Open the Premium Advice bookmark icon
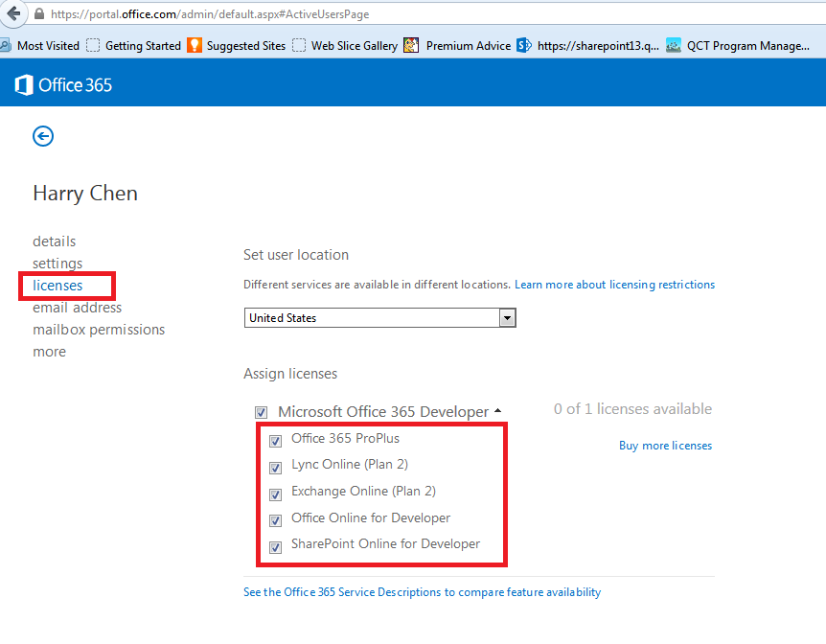The image size is (826, 644). (x=411, y=45)
